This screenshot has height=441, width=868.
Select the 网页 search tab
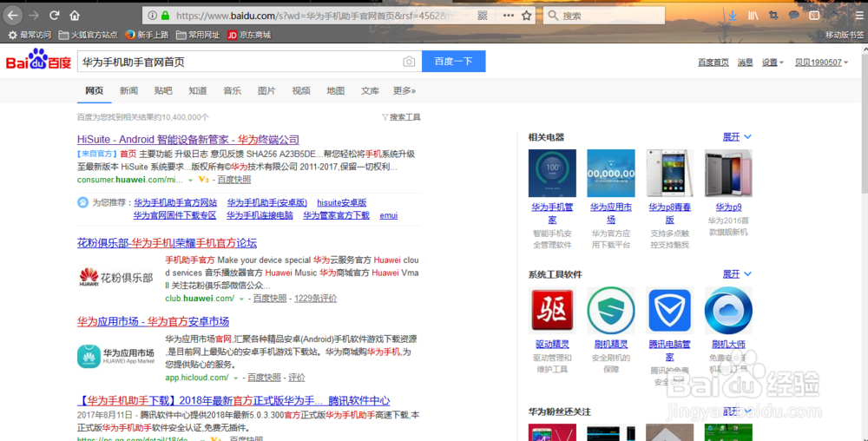94,91
